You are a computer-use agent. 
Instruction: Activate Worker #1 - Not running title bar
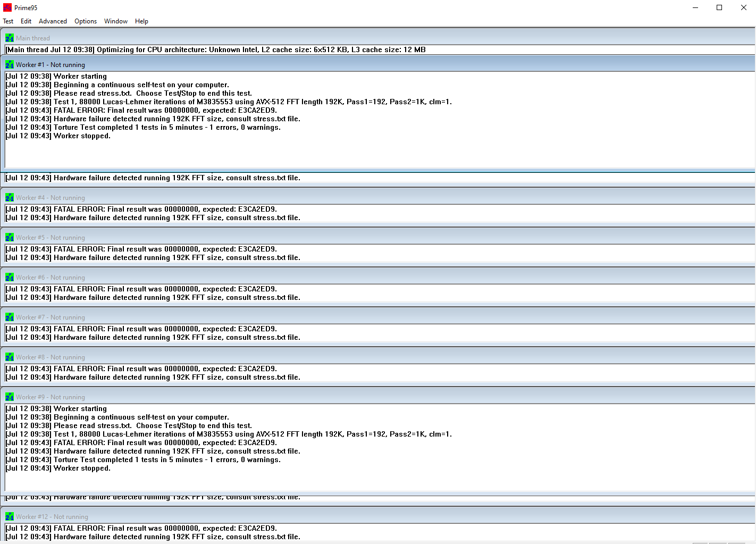(379, 64)
